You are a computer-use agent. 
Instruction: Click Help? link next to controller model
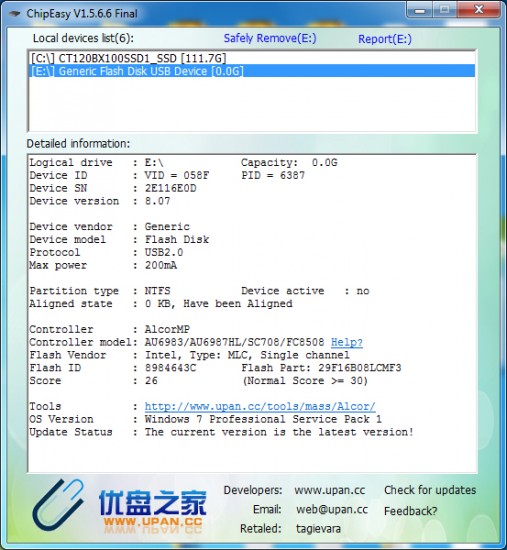[347, 342]
